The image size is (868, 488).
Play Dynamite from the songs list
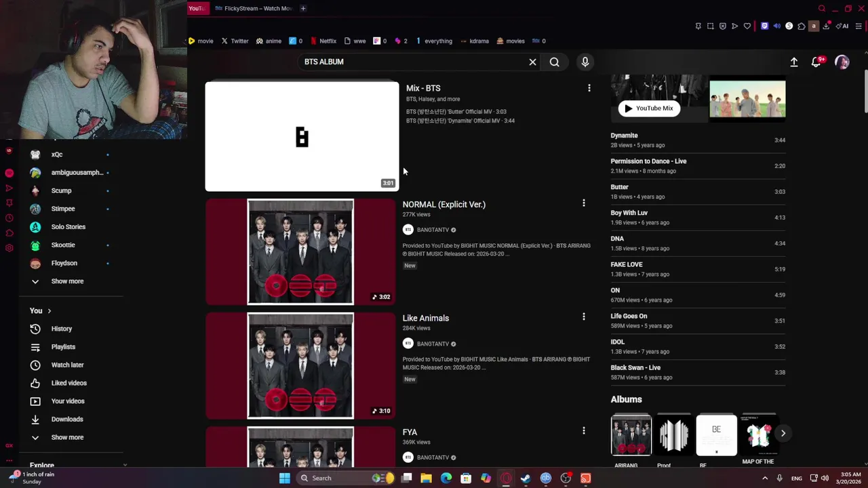tap(698, 140)
